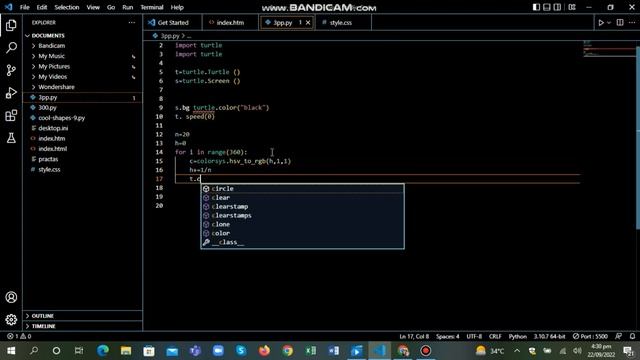640x360 pixels.
Task: Open the Edit menu
Action: pos(41,7)
